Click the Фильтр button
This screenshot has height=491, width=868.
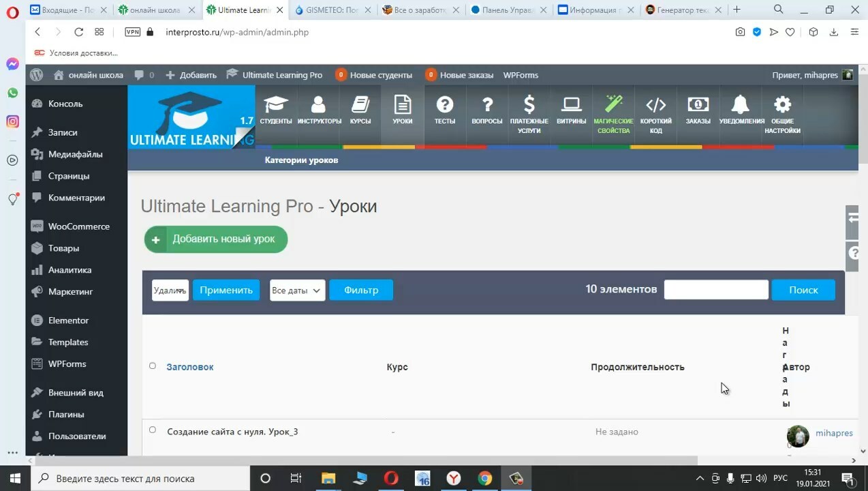pyautogui.click(x=361, y=290)
